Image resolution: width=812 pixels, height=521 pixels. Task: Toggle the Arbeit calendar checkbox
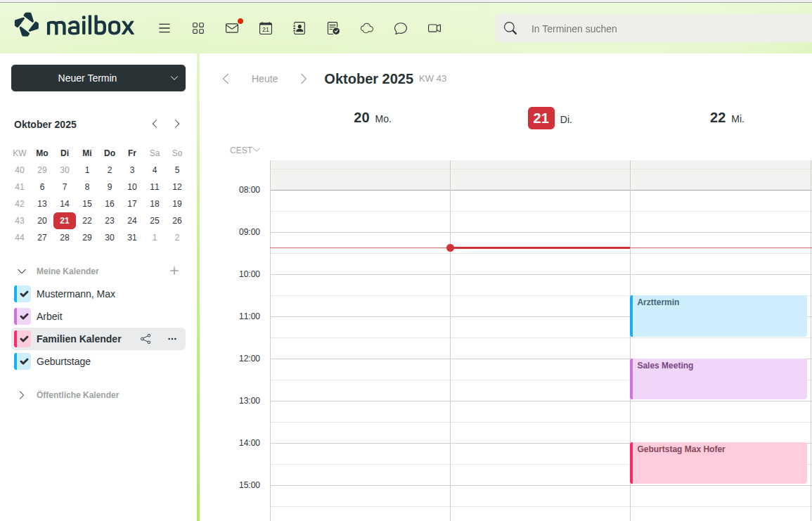[24, 316]
